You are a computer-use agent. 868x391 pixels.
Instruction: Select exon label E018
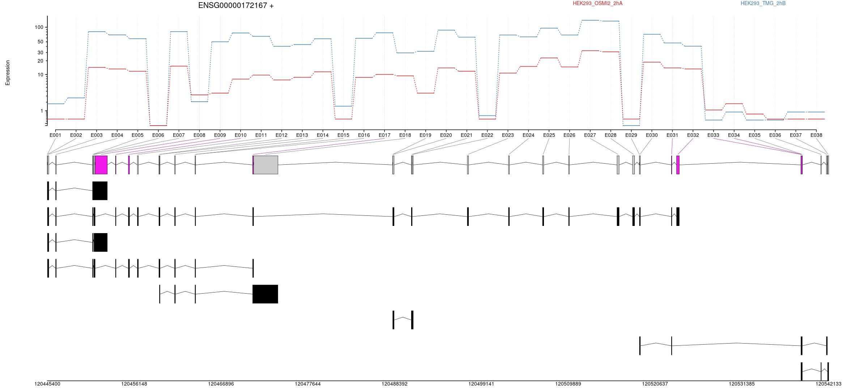point(405,135)
